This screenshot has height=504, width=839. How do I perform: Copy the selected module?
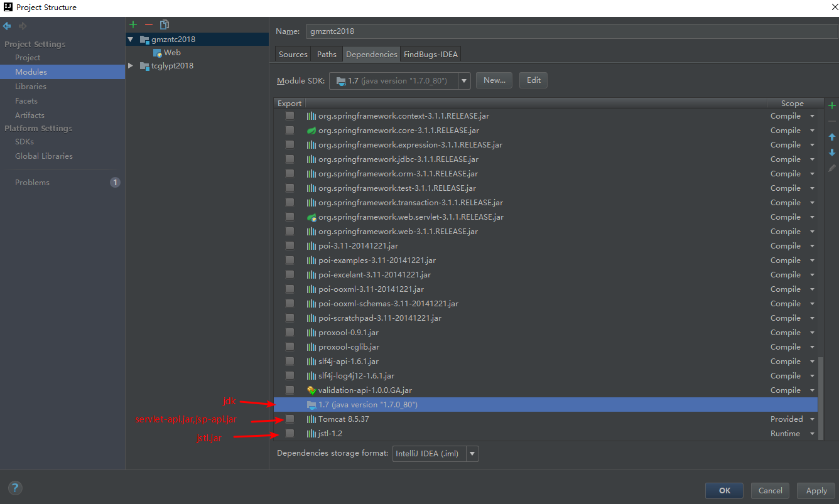(165, 24)
